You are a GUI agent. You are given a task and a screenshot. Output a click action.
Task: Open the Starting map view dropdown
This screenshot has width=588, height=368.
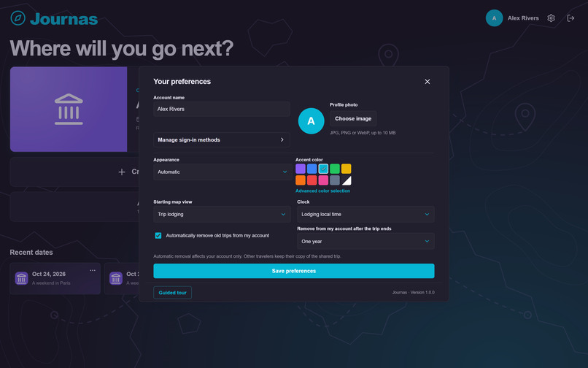tap(222, 214)
